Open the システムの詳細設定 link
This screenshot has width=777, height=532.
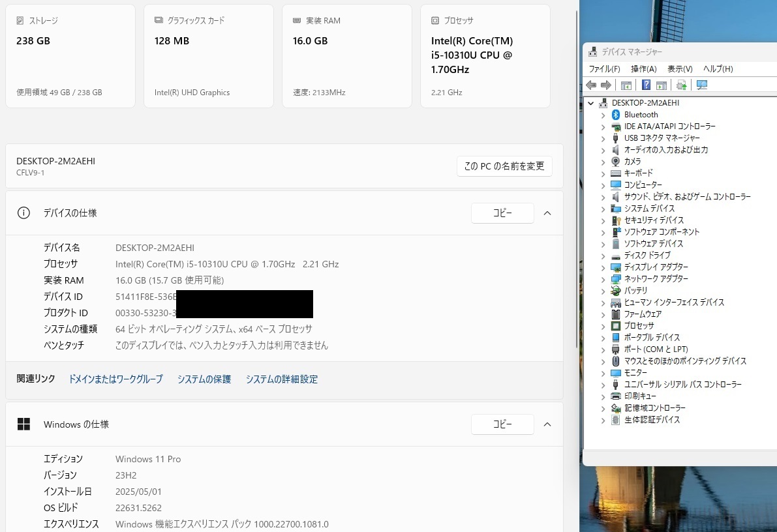click(x=281, y=379)
